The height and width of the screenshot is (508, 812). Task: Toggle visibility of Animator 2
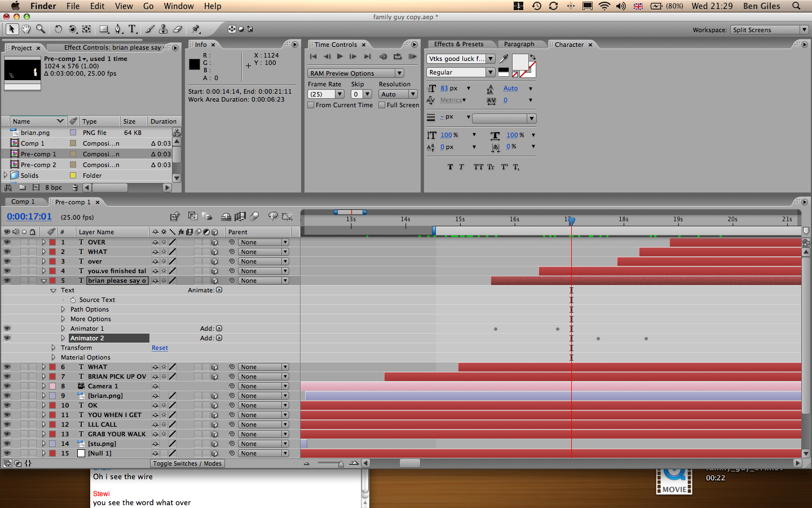[x=7, y=338]
